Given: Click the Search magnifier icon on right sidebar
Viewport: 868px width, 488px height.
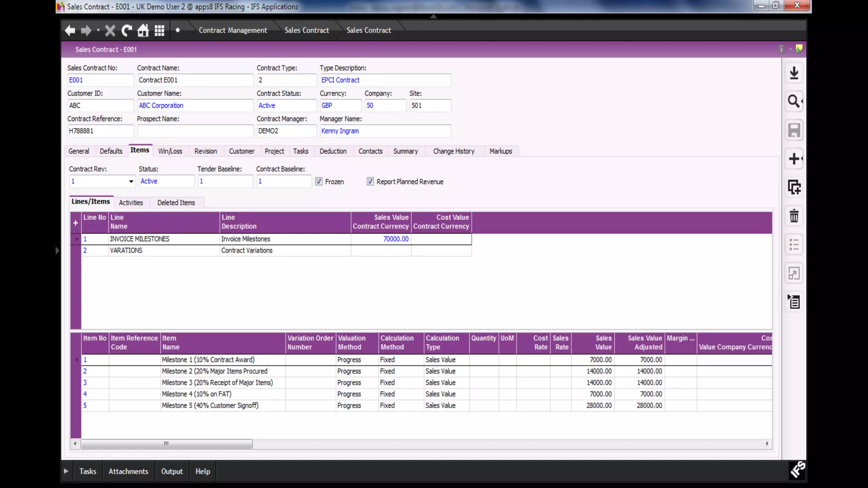Looking at the screenshot, I should tap(794, 102).
